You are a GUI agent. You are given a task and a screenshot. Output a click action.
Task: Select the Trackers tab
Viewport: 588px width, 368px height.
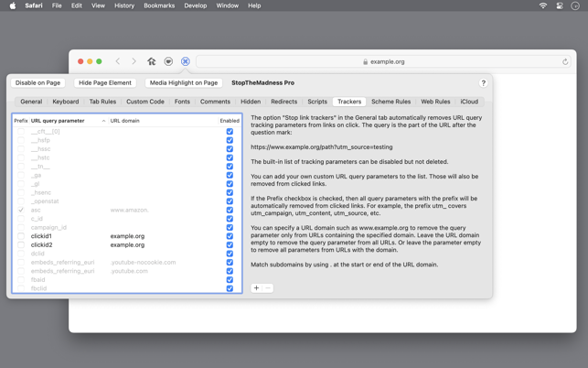pyautogui.click(x=349, y=102)
